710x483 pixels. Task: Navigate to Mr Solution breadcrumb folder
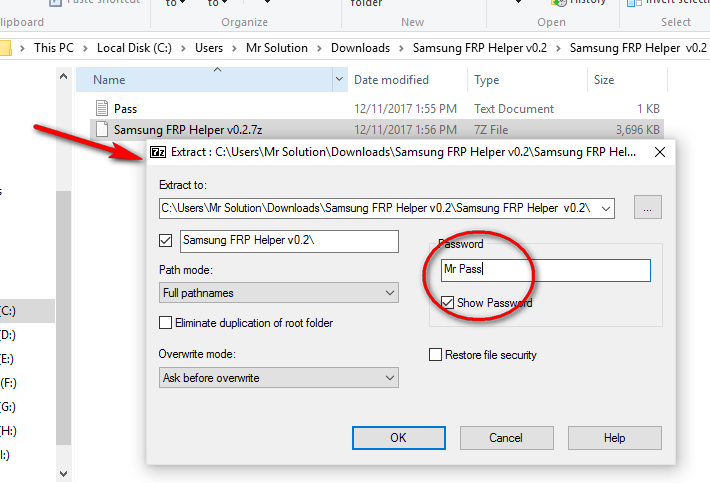point(277,48)
